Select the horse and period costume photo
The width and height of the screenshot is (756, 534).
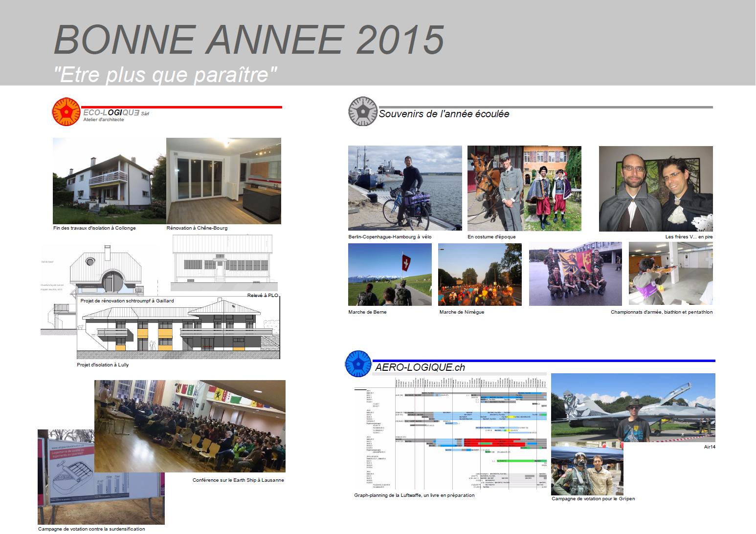click(495, 188)
